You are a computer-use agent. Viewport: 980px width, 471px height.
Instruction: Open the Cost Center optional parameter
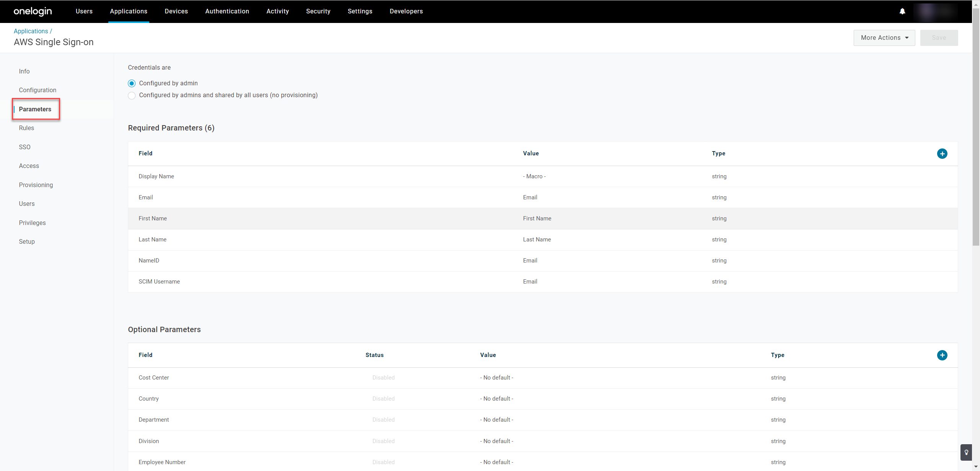[x=154, y=378]
